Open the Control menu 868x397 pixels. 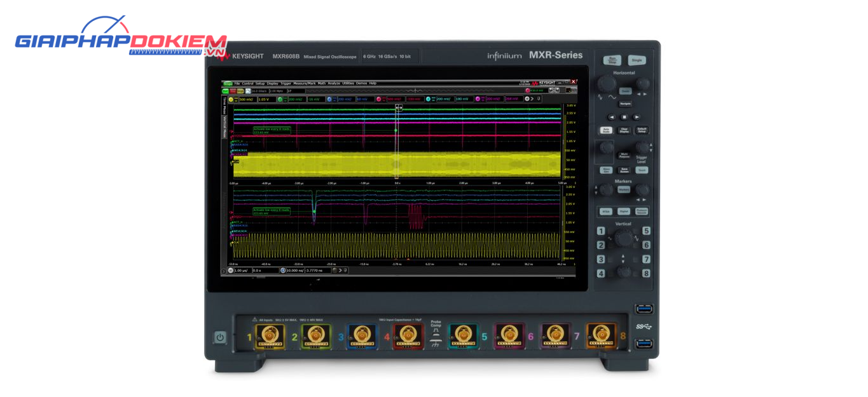247,83
